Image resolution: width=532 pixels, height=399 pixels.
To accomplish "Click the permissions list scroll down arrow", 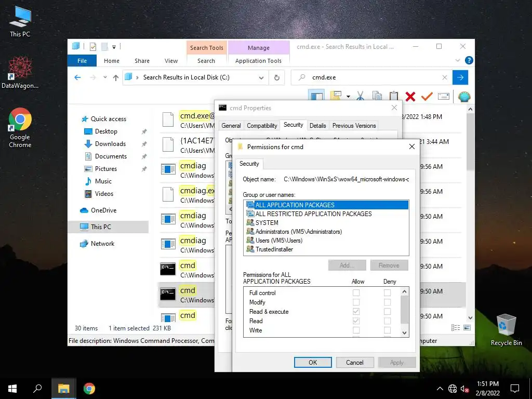I will pos(404,333).
